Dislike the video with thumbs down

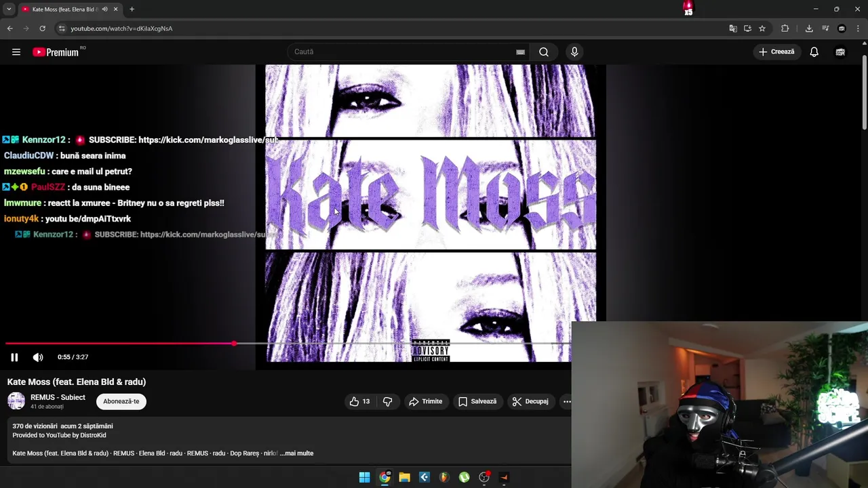(387, 401)
